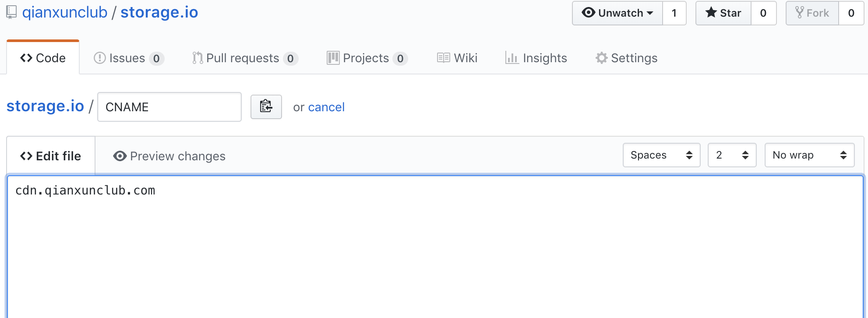Open the No wrap mode dropdown
868x318 pixels.
809,155
